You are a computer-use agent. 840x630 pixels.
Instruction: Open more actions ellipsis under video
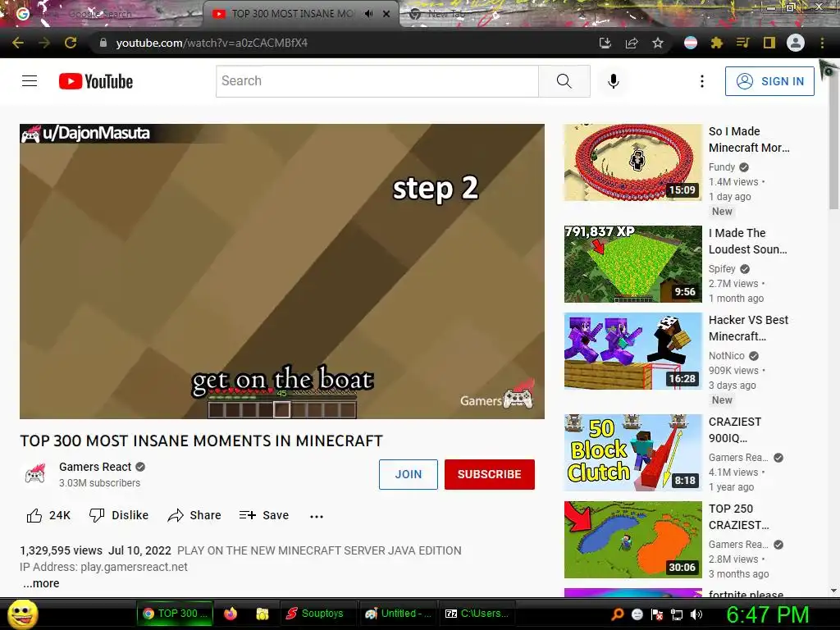click(x=317, y=517)
